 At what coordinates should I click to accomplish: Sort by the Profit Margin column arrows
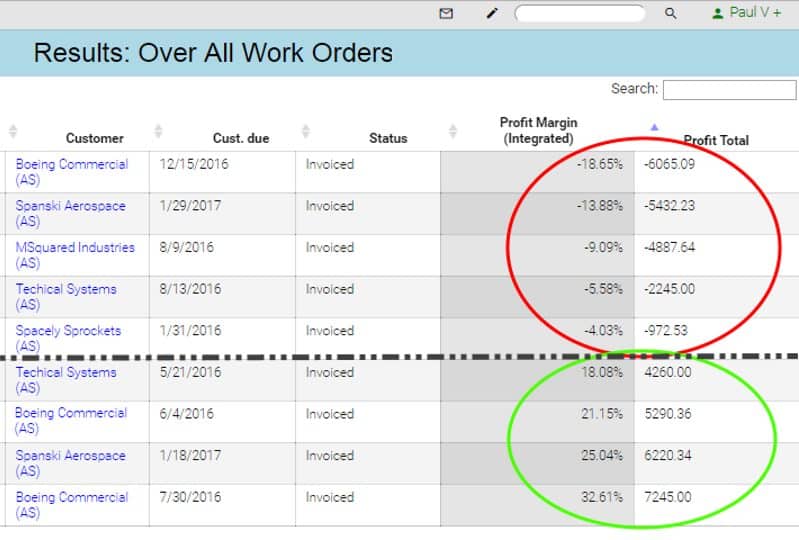point(452,131)
